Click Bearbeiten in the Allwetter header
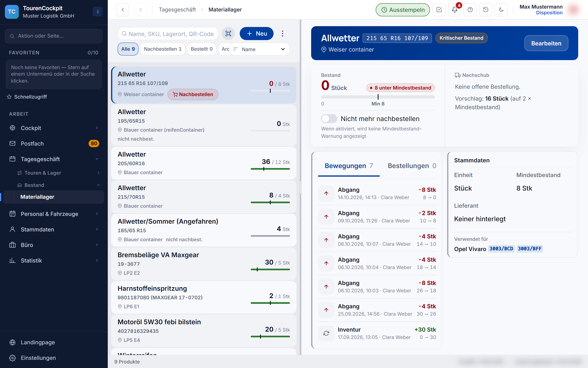This screenshot has width=588, height=368. click(x=546, y=43)
